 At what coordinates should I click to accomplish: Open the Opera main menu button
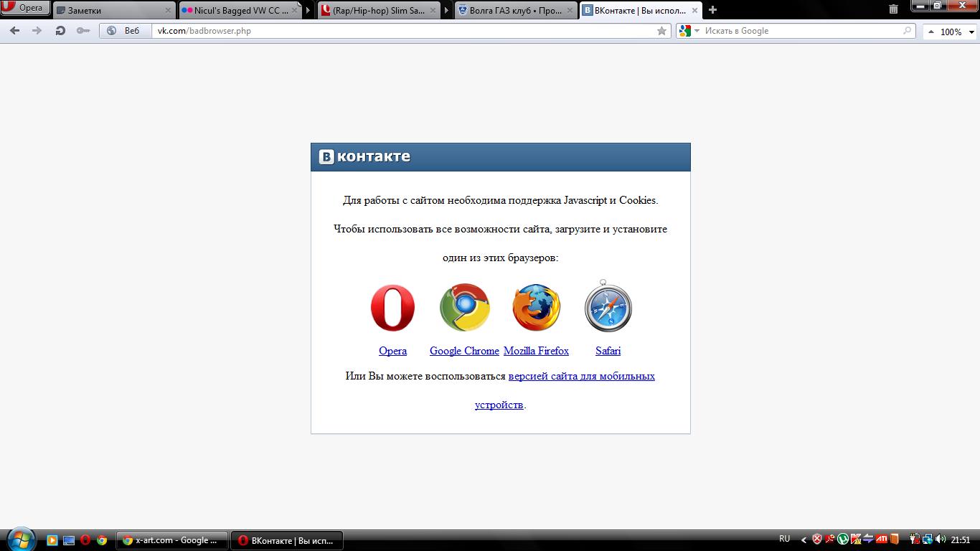25,8
